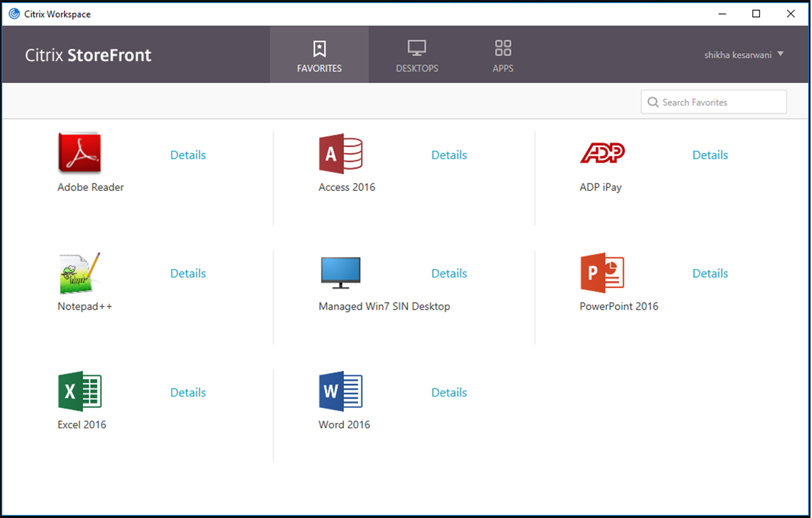Open the Excel 2016 icon
Image resolution: width=812 pixels, height=518 pixels.
pos(80,391)
